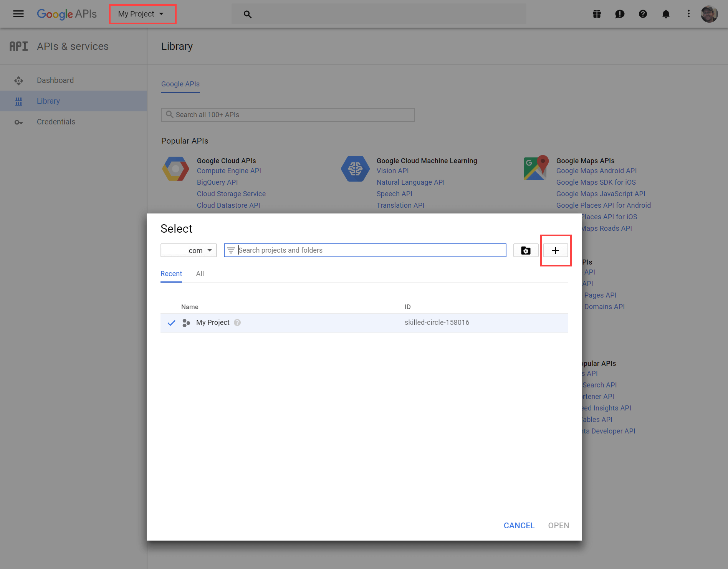Click the manage resources folder-gear button
The image size is (728, 569).
(526, 250)
